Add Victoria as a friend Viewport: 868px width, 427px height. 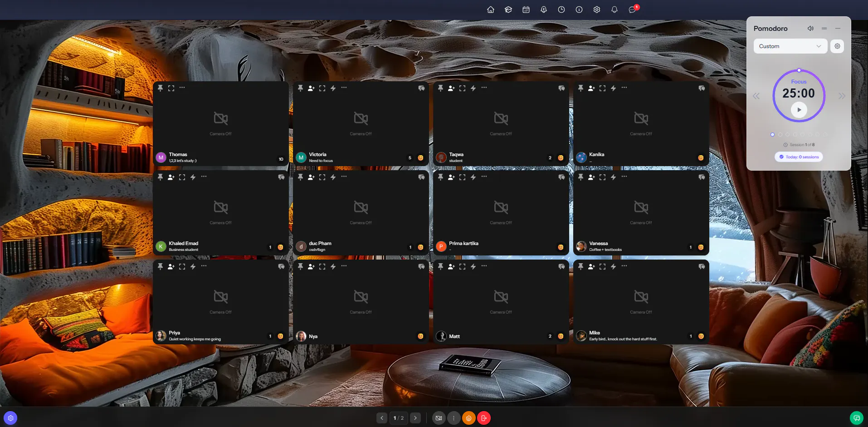[x=311, y=88]
